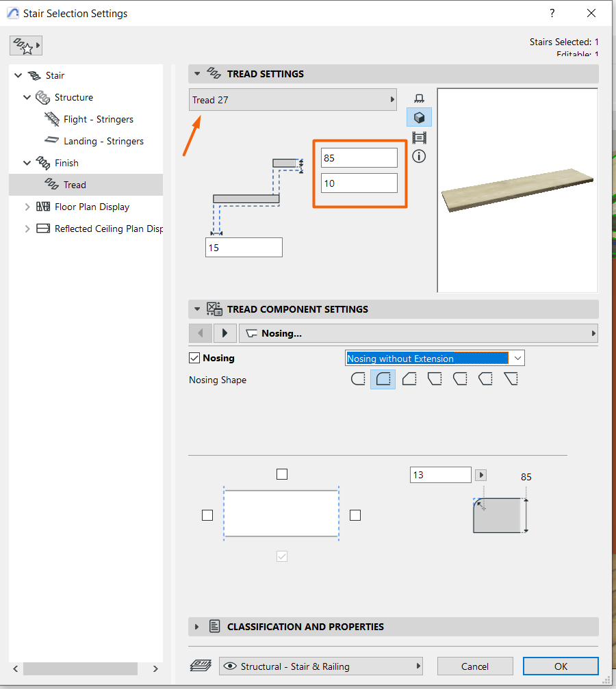Expand Floor Plan Display node
This screenshot has width=616, height=689.
[27, 207]
